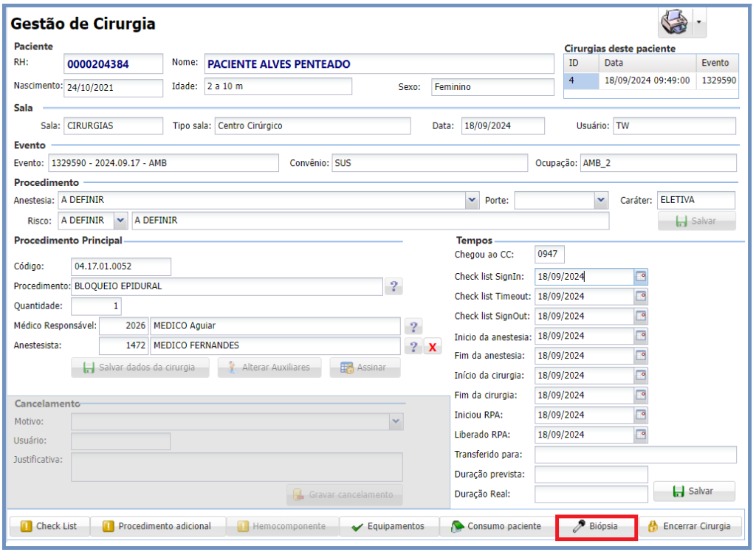This screenshot has height=552, width=756.
Task: Open the calendar for Fim da anestesia
Action: point(641,355)
